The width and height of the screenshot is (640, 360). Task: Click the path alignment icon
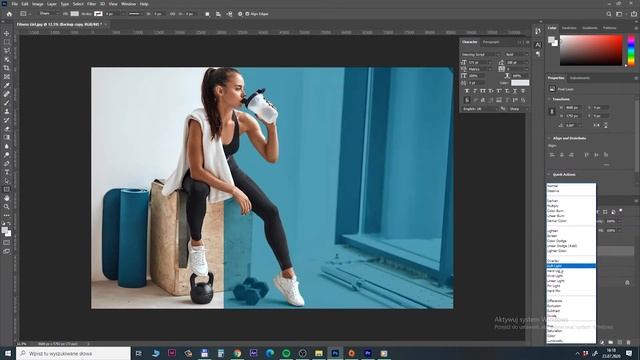pyautogui.click(x=218, y=14)
